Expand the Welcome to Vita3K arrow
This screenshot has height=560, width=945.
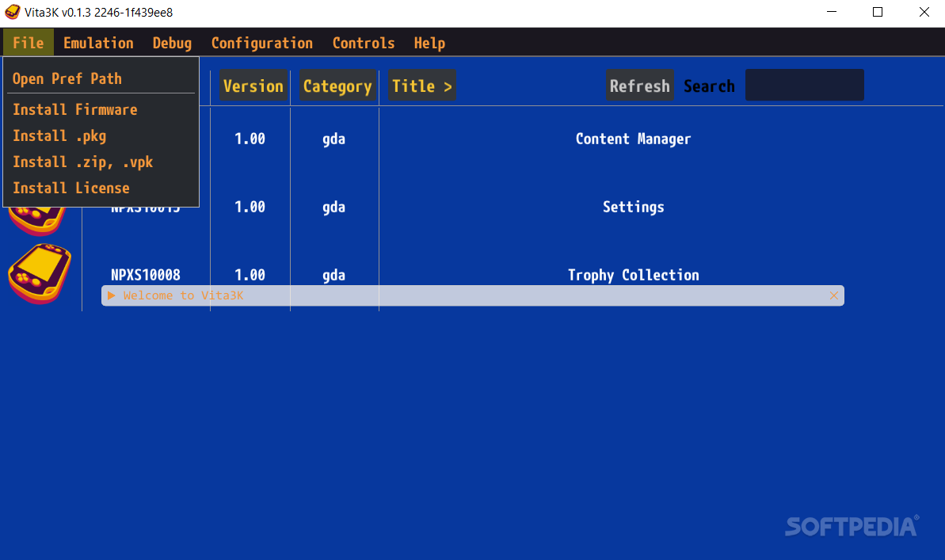click(x=112, y=295)
